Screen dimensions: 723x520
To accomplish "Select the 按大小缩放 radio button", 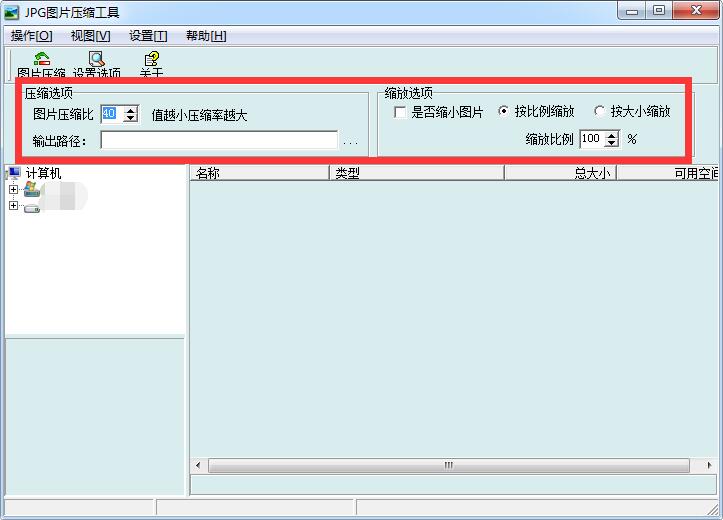I will (x=600, y=112).
